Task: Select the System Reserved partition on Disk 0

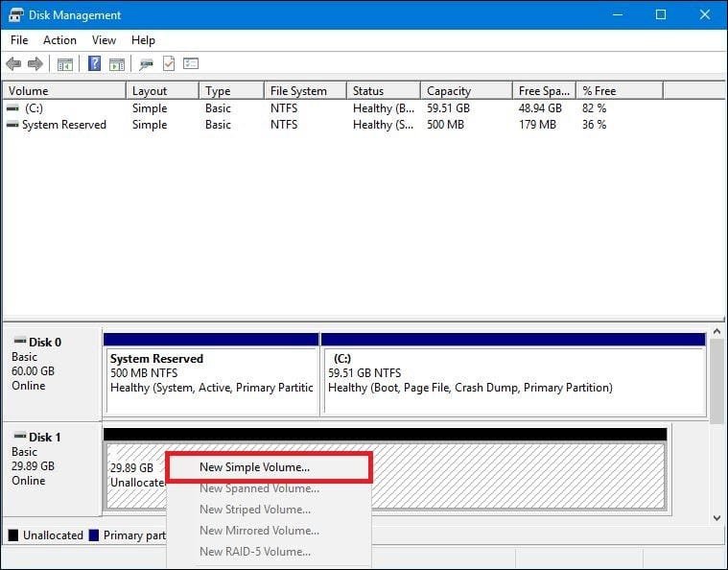Action: tap(212, 374)
